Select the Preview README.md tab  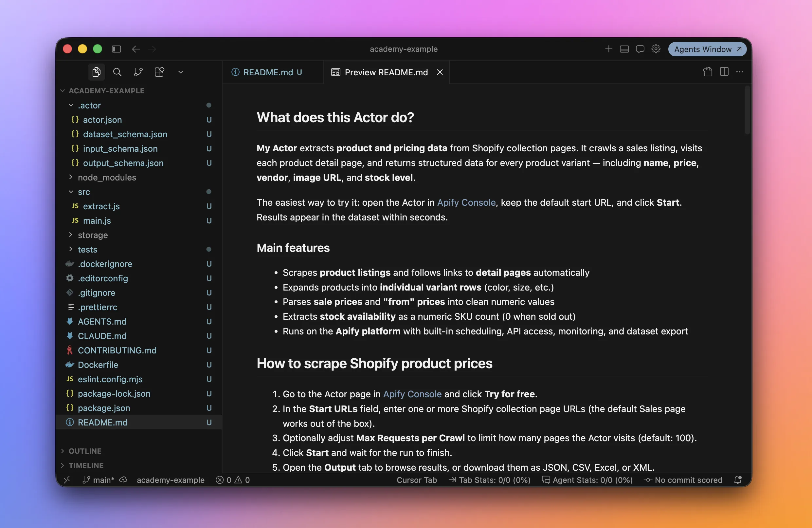[386, 72]
